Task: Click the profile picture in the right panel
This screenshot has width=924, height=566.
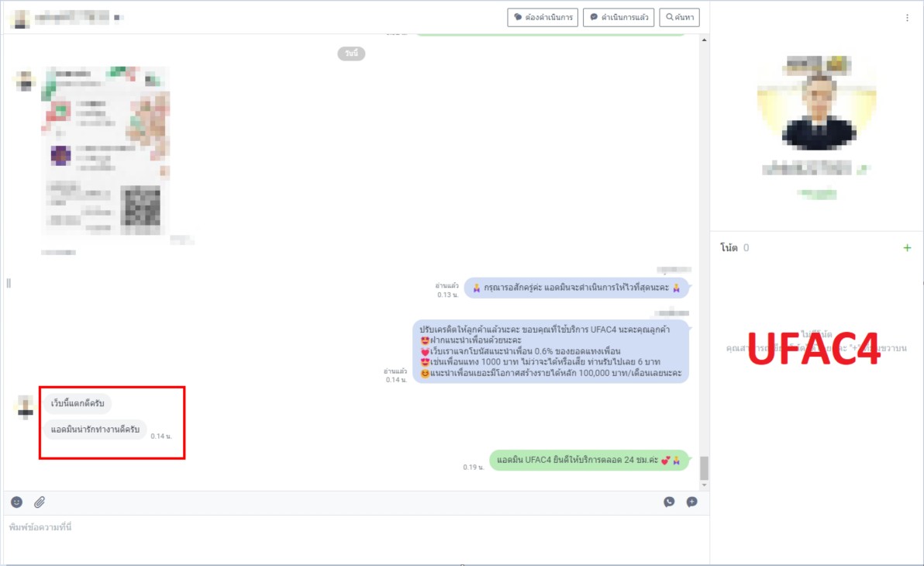Action: click(x=816, y=103)
